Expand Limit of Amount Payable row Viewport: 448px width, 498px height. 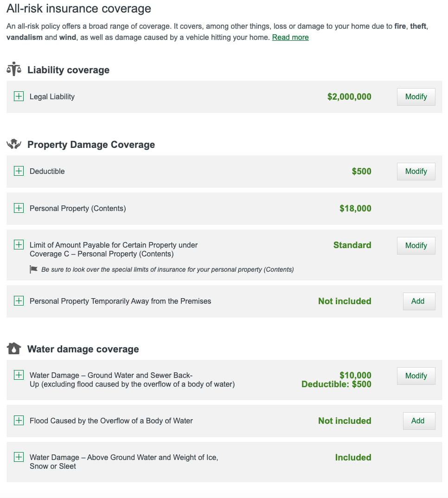[x=19, y=245]
